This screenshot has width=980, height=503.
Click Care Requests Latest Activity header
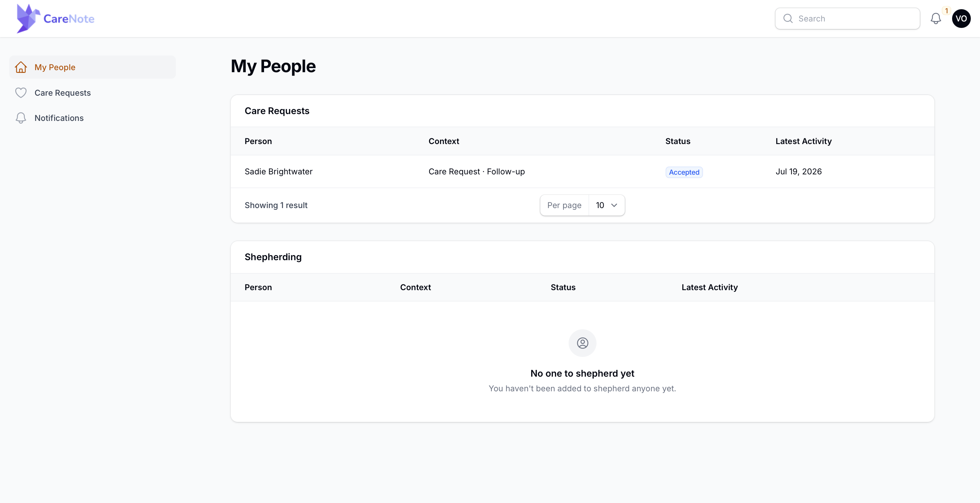pos(803,141)
